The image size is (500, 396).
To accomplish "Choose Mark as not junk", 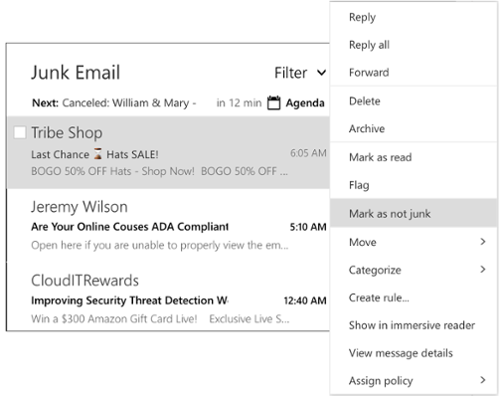I will [413, 213].
